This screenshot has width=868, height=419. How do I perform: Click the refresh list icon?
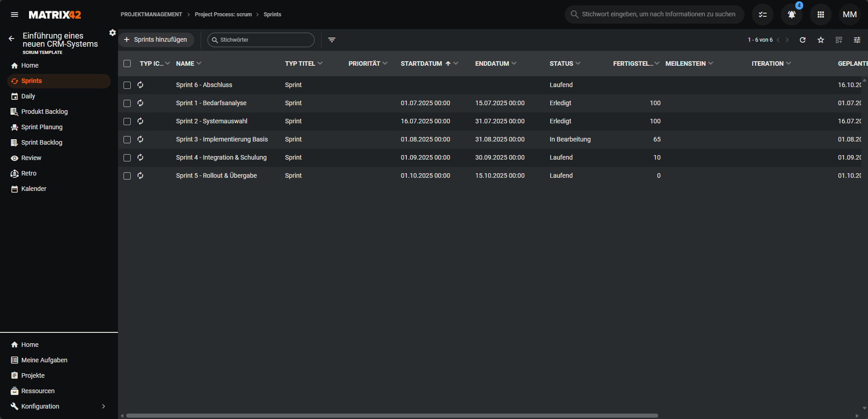click(x=803, y=40)
